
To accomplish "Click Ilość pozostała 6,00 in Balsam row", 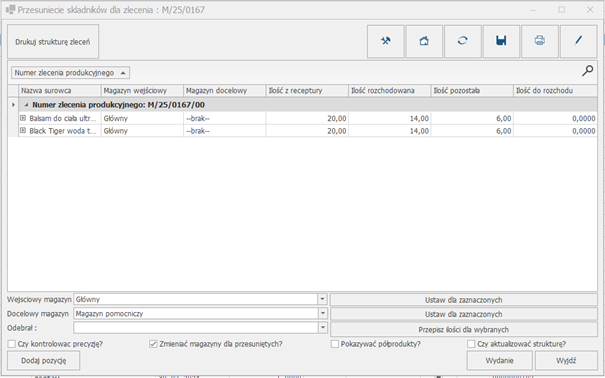I will point(472,118).
